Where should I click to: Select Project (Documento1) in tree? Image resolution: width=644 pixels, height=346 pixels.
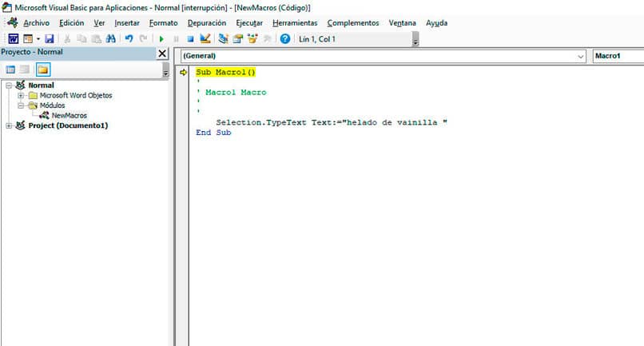coord(68,125)
